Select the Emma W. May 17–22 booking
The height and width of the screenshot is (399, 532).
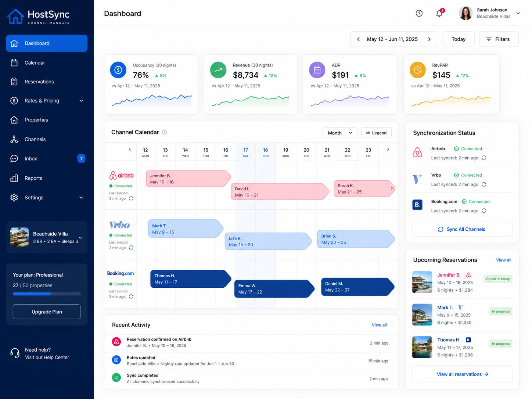pos(274,289)
